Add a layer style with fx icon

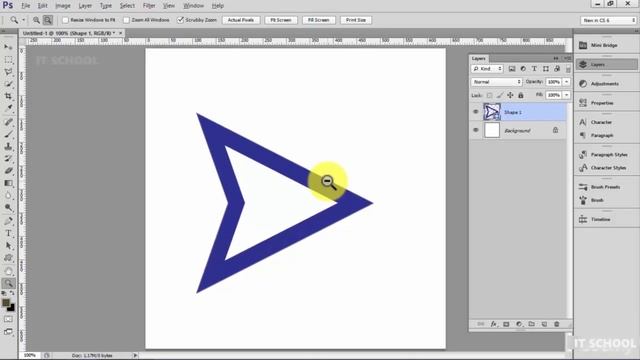[493, 324]
